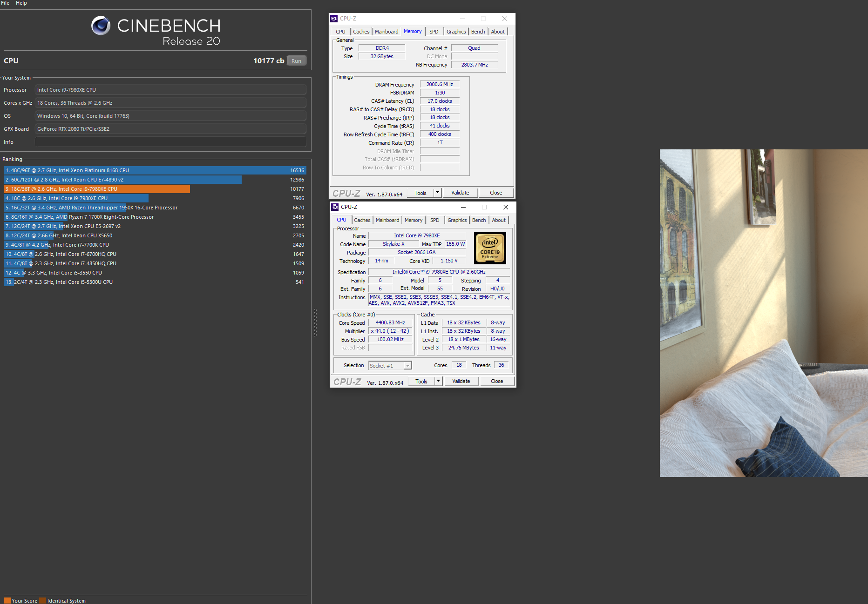Click CPU-Z icon in Memory window title bar

point(334,19)
